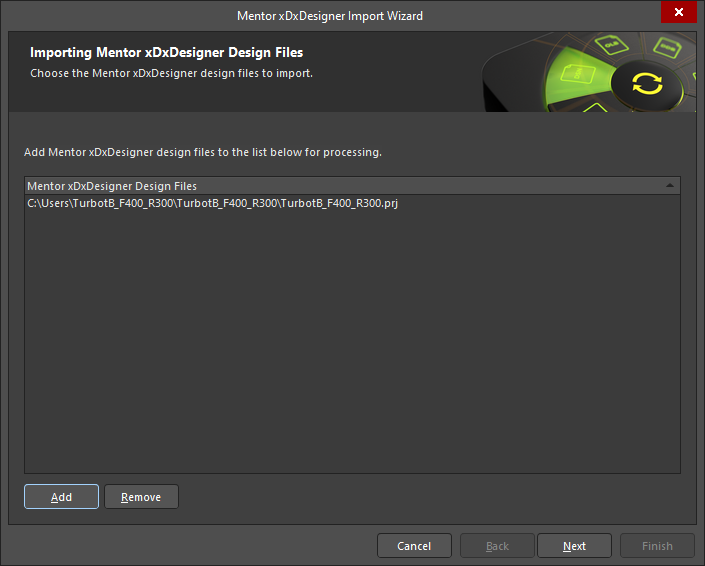Click the greyed-out Finish button

coord(657,546)
